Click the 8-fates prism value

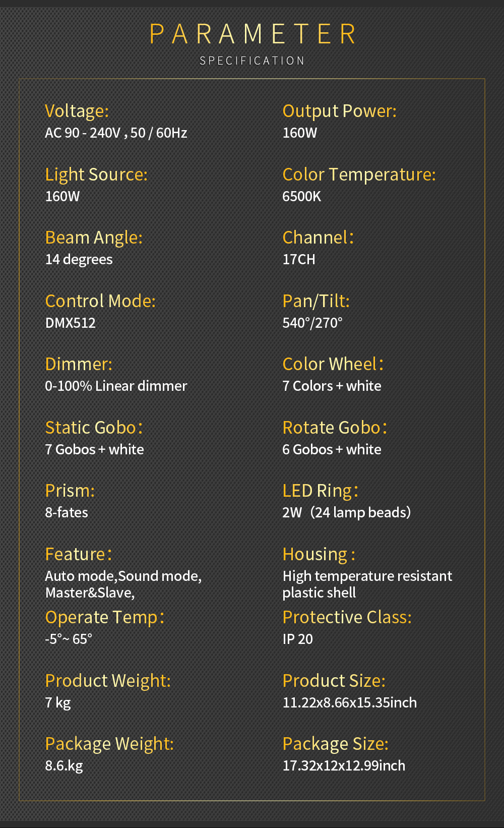click(x=67, y=513)
